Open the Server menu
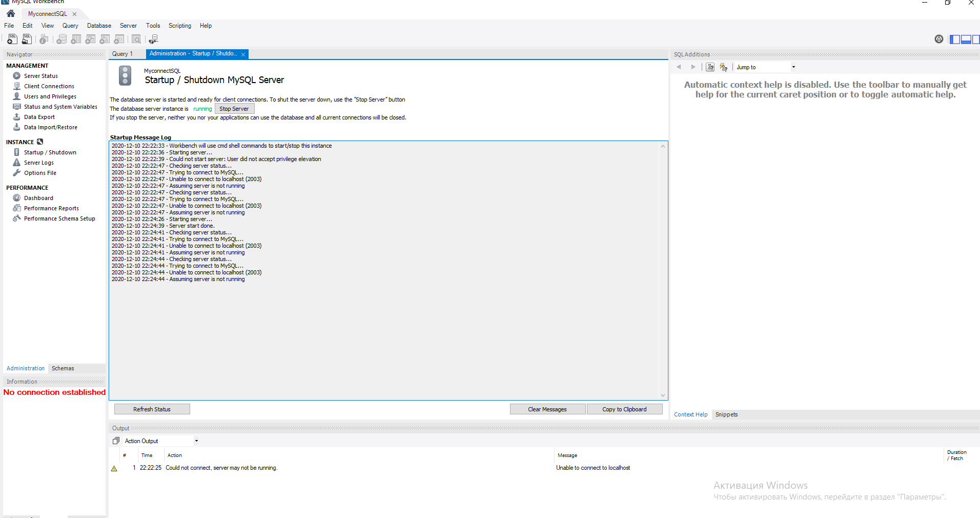 (128, 26)
